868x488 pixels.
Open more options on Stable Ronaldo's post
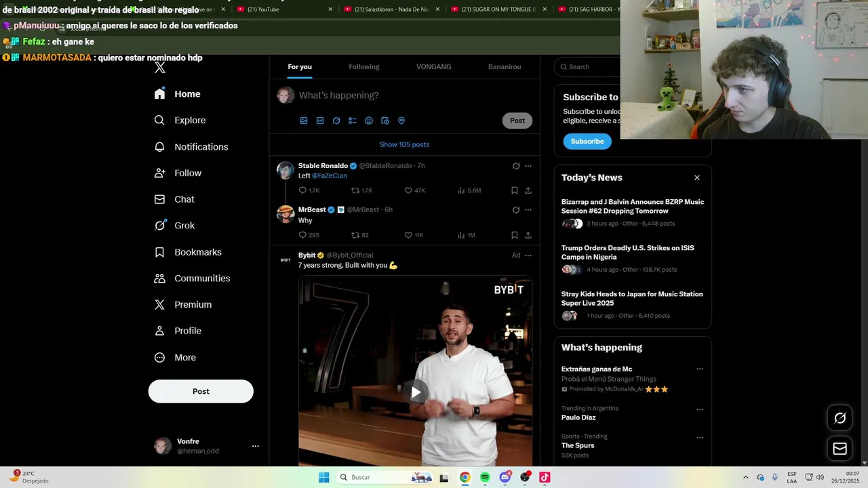point(528,166)
